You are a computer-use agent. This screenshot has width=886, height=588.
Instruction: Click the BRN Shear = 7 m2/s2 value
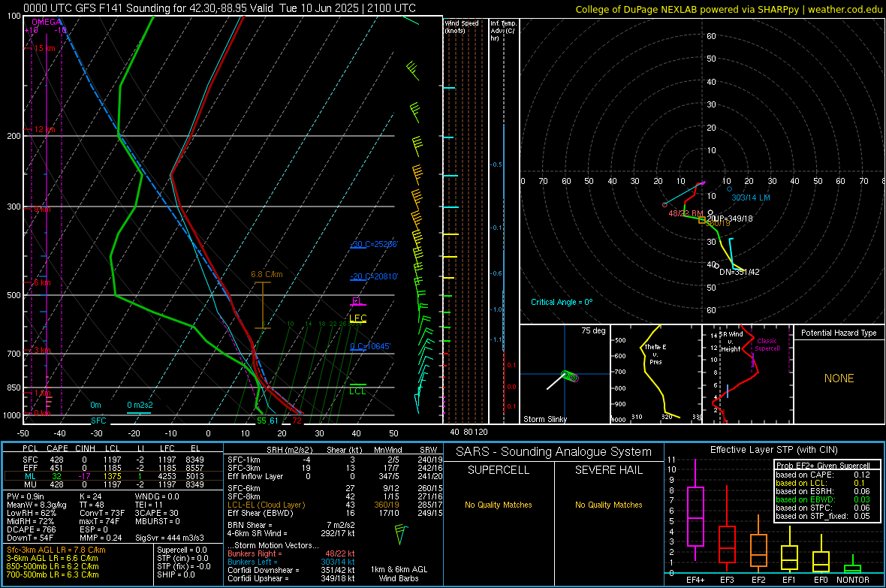291,525
